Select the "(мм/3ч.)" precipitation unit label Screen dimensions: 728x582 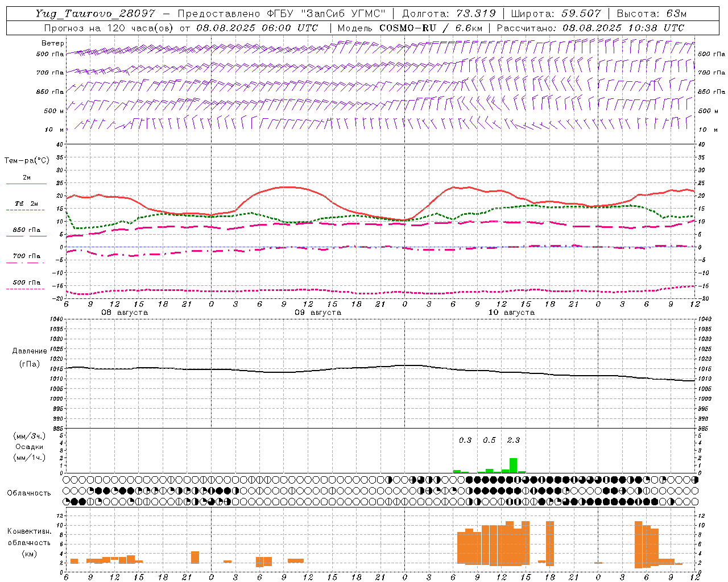pyautogui.click(x=30, y=436)
